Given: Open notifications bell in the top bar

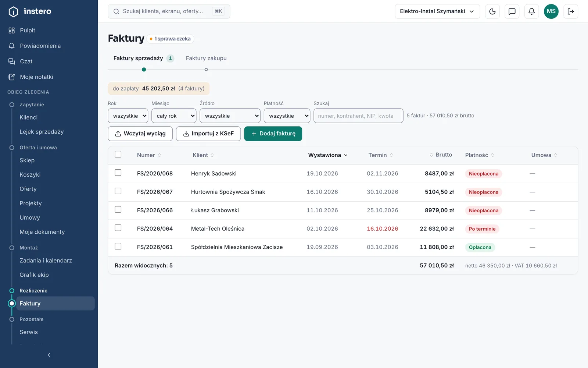Looking at the screenshot, I should pyautogui.click(x=531, y=11).
